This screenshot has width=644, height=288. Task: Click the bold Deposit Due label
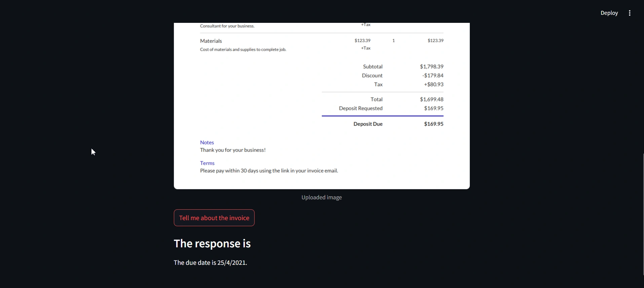pos(368,124)
